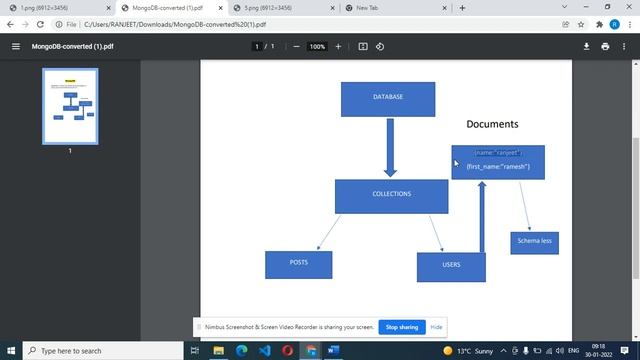This screenshot has height=360, width=640.
Task: Switch to Chrome on taskbar
Action: (311, 351)
